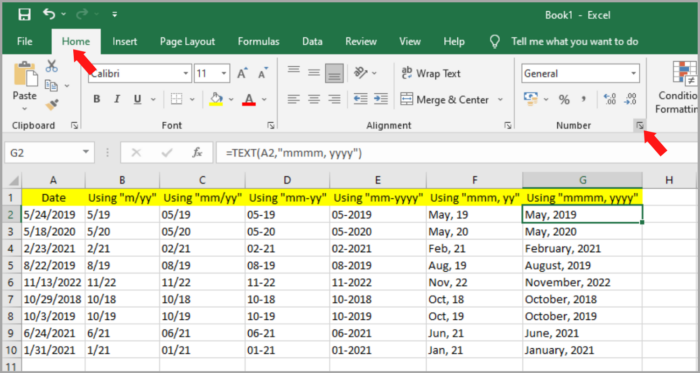Toggle Italic formatting
The image size is (700, 373).
117,99
